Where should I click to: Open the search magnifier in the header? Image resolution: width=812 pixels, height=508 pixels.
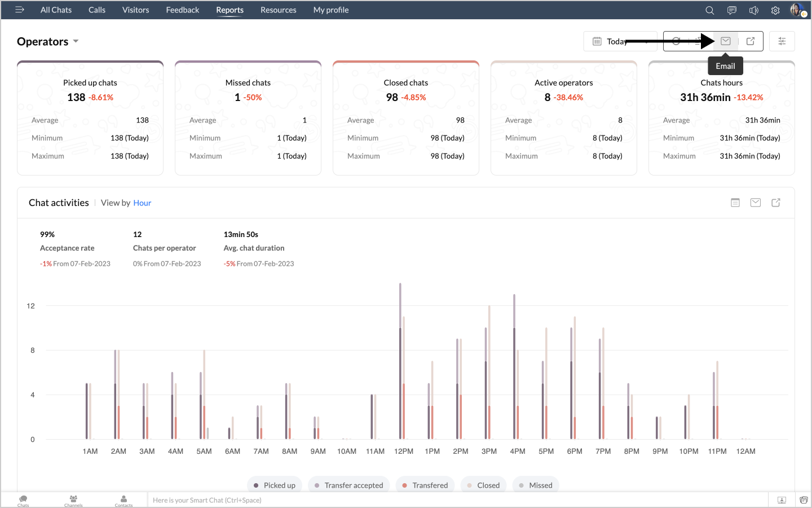(710, 10)
